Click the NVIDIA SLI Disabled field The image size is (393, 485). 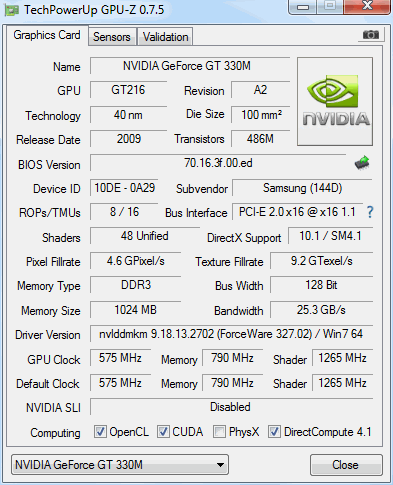231,407
